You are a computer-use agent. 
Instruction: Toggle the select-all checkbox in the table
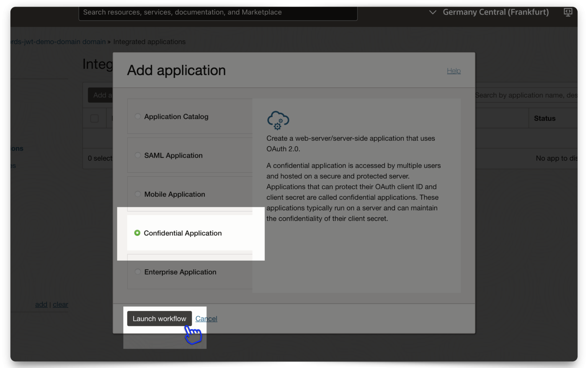coord(95,118)
